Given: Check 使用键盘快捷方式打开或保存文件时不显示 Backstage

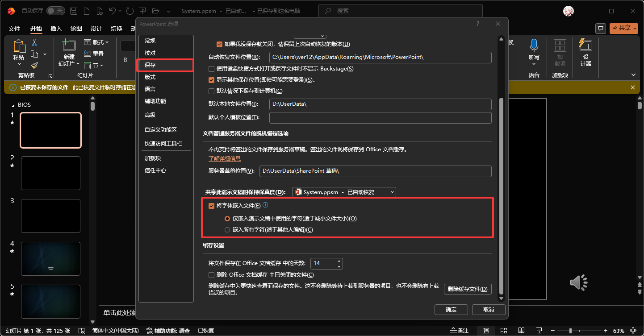Looking at the screenshot, I should 212,69.
